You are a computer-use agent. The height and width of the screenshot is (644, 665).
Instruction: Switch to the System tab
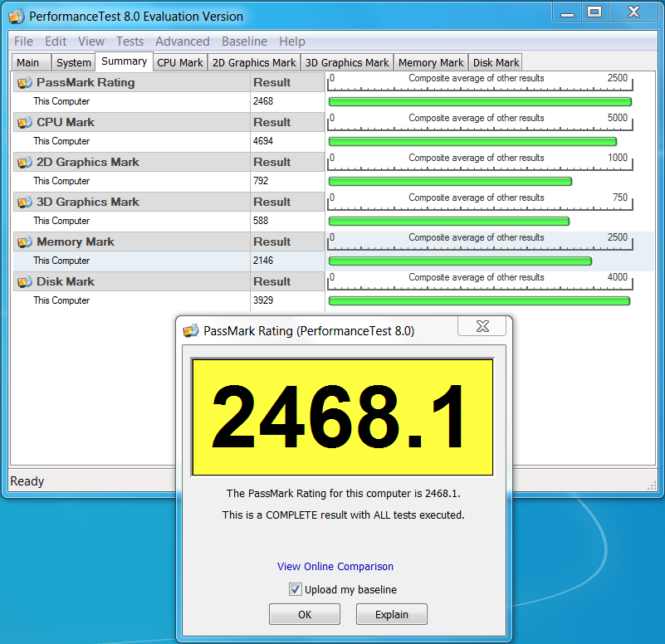[x=73, y=62]
